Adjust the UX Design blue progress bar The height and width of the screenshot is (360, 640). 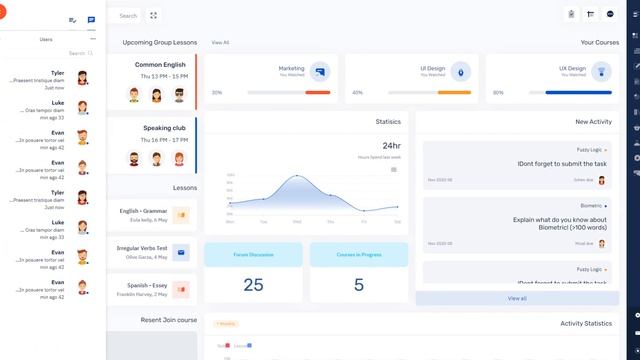pyautogui.click(x=578, y=93)
